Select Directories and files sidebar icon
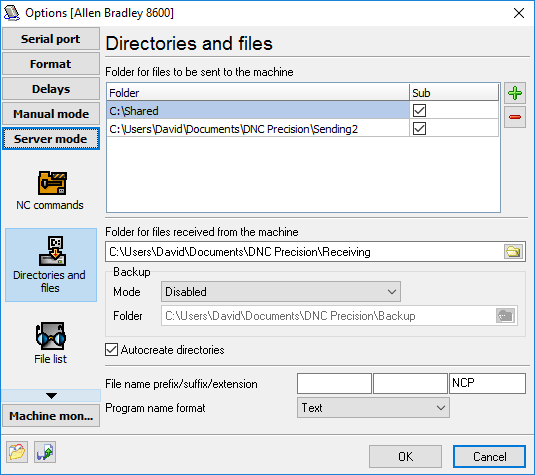535x475 pixels. 50,264
